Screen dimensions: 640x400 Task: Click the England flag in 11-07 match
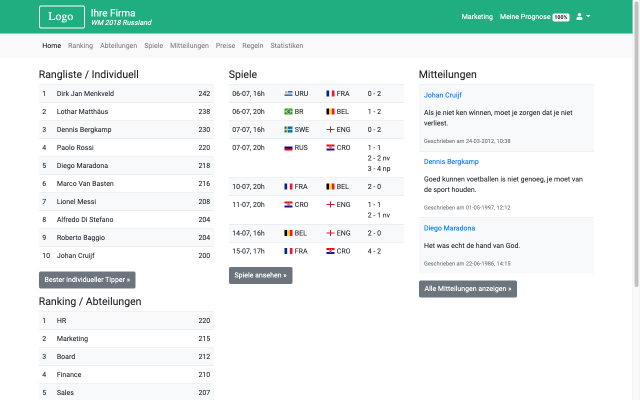(x=330, y=204)
